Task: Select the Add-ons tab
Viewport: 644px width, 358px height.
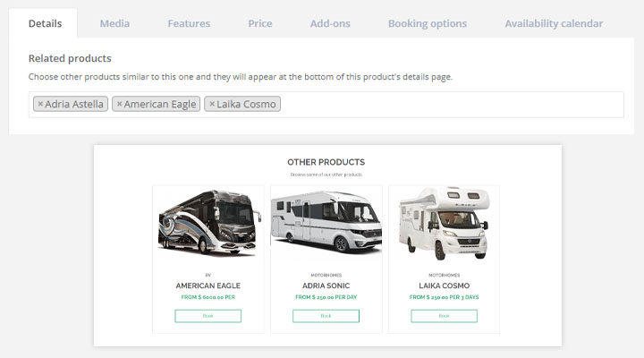Action: click(330, 23)
